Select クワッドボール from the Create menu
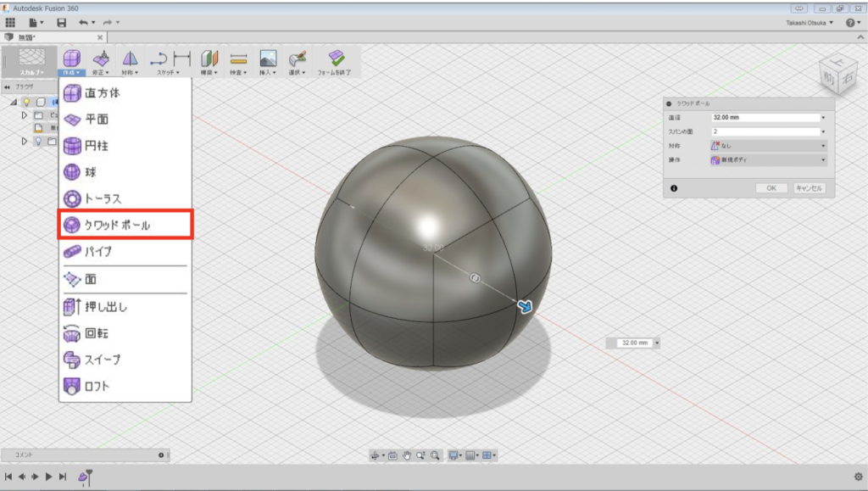The height and width of the screenshot is (491, 868). [120, 226]
